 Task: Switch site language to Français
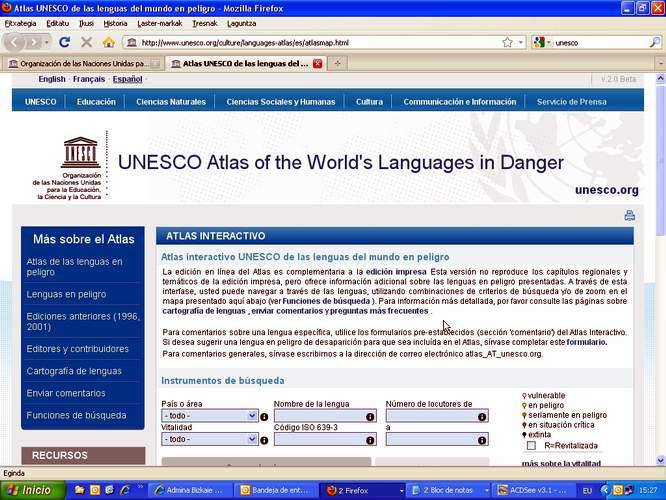click(x=89, y=79)
